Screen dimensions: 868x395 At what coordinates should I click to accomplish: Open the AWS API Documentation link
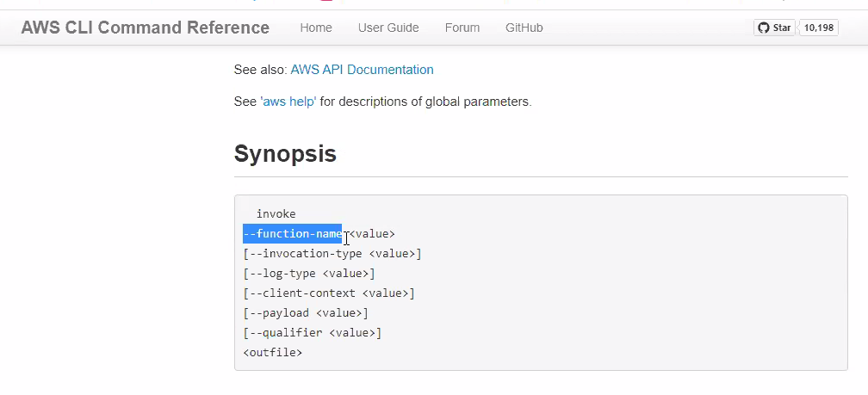(362, 70)
